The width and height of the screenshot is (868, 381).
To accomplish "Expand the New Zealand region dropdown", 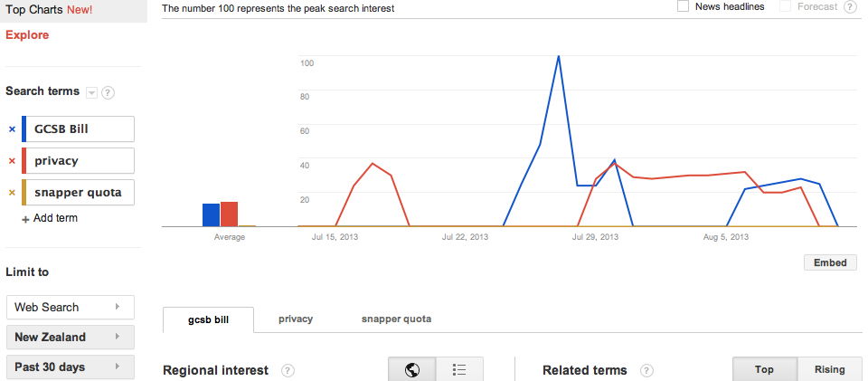I will (70, 337).
